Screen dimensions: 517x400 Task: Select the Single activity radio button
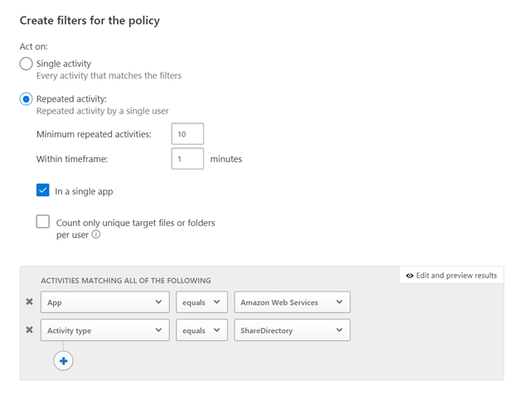[x=26, y=64]
